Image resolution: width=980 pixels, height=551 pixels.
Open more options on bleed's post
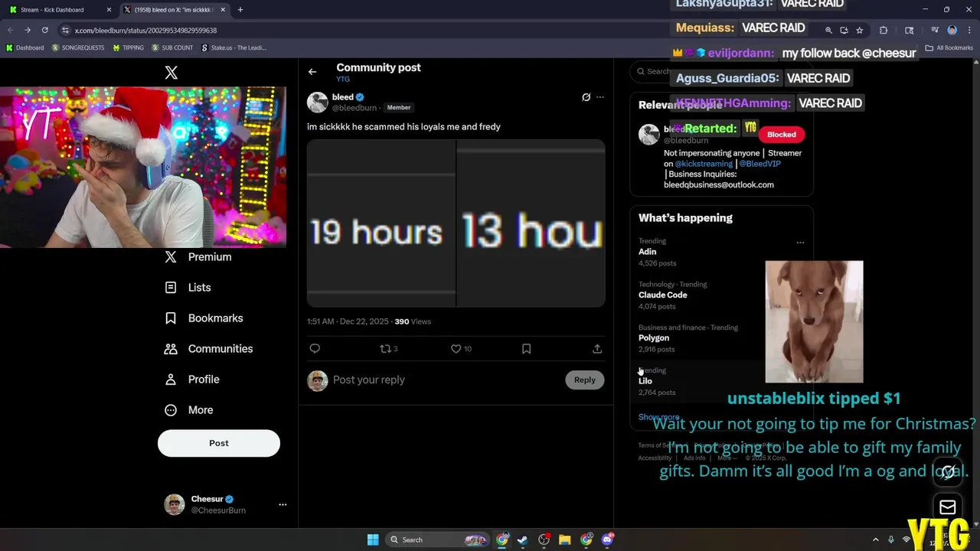pyautogui.click(x=600, y=97)
